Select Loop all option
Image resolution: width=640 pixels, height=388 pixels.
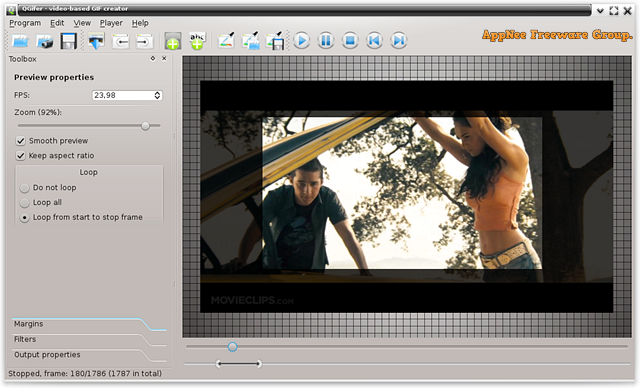point(24,202)
